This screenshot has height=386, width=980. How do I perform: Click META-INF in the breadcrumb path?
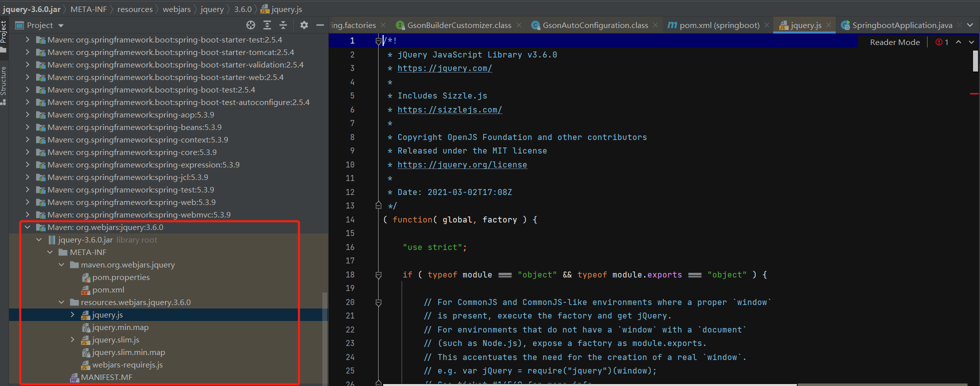pyautogui.click(x=88, y=9)
